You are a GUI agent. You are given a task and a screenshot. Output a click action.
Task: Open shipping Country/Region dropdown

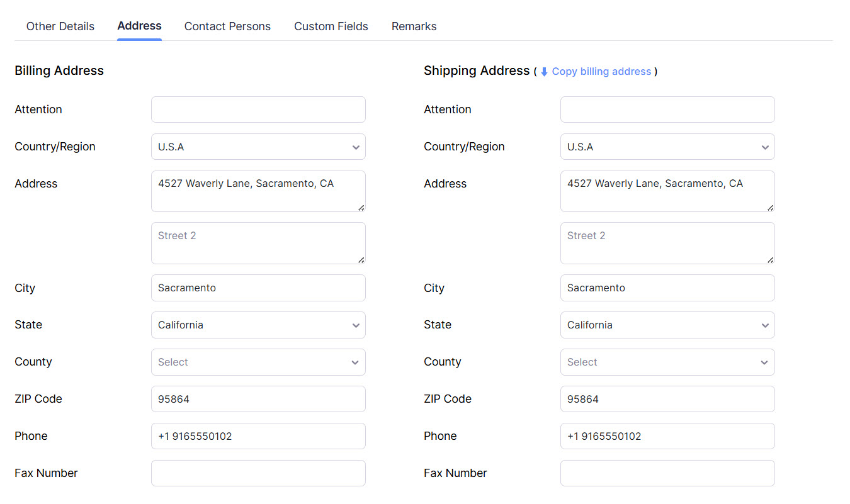click(667, 147)
